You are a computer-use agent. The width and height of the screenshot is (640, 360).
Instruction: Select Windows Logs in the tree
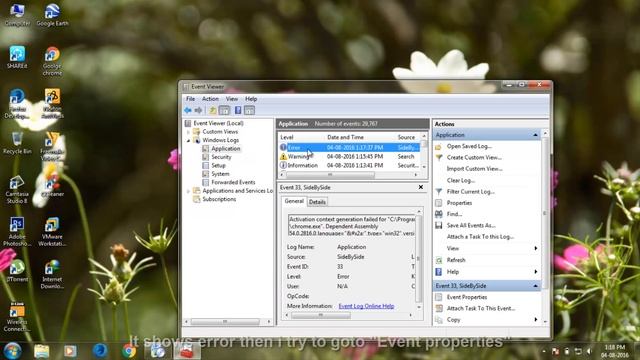click(221, 140)
